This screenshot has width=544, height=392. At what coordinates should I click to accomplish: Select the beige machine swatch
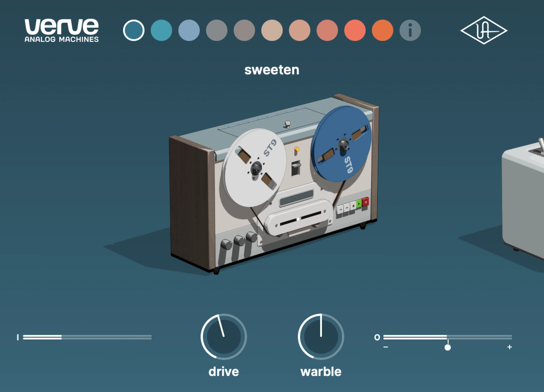pyautogui.click(x=272, y=30)
